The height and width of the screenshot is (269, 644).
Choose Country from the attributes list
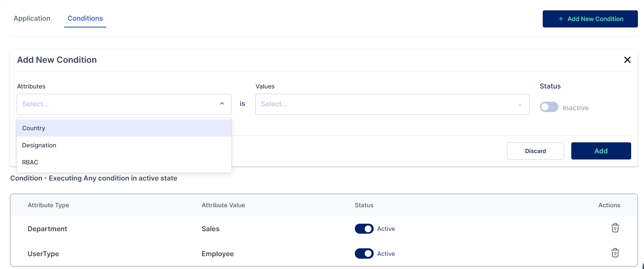pyautogui.click(x=34, y=128)
